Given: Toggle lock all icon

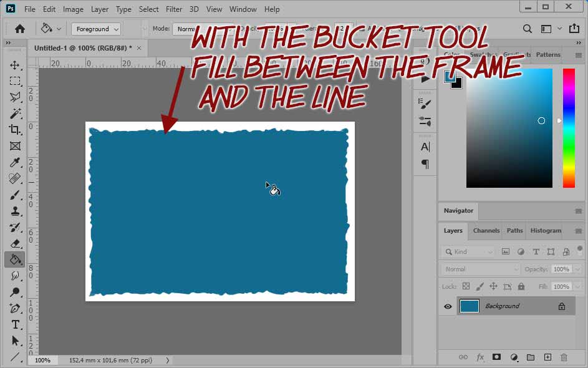Looking at the screenshot, I should 521,286.
